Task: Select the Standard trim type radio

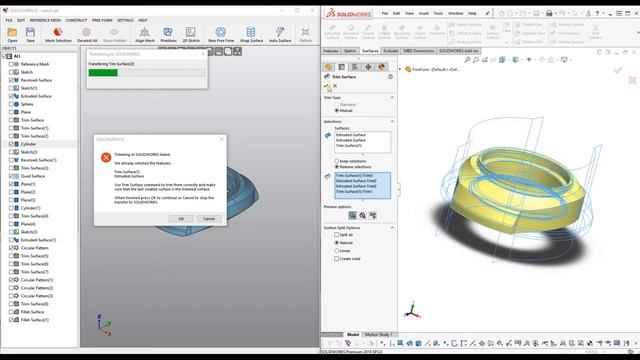Action: (337, 105)
